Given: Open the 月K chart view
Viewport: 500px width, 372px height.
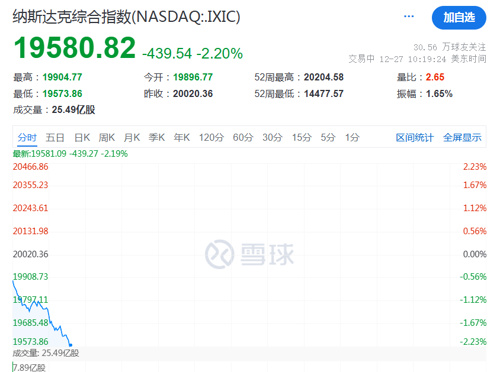Looking at the screenshot, I should point(132,137).
